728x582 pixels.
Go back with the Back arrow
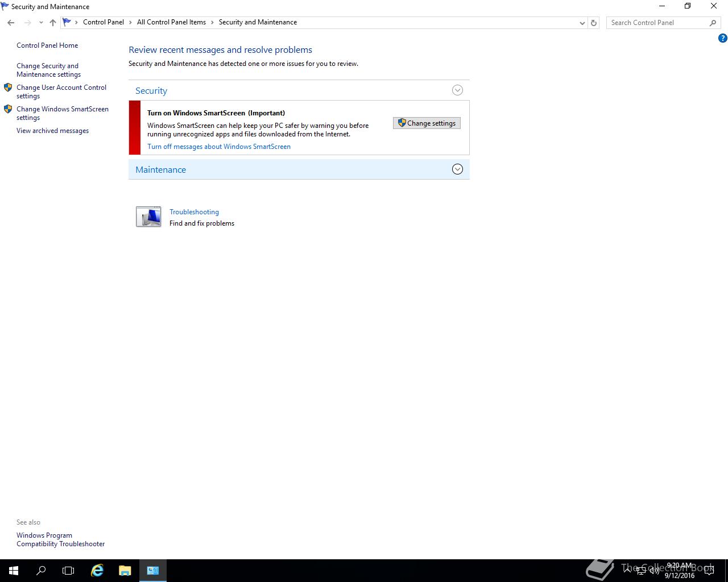11,23
